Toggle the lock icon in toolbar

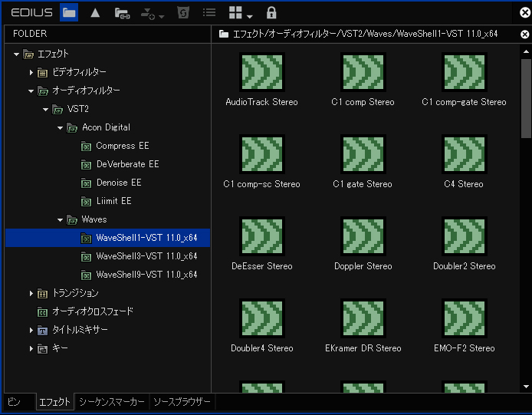tap(271, 12)
